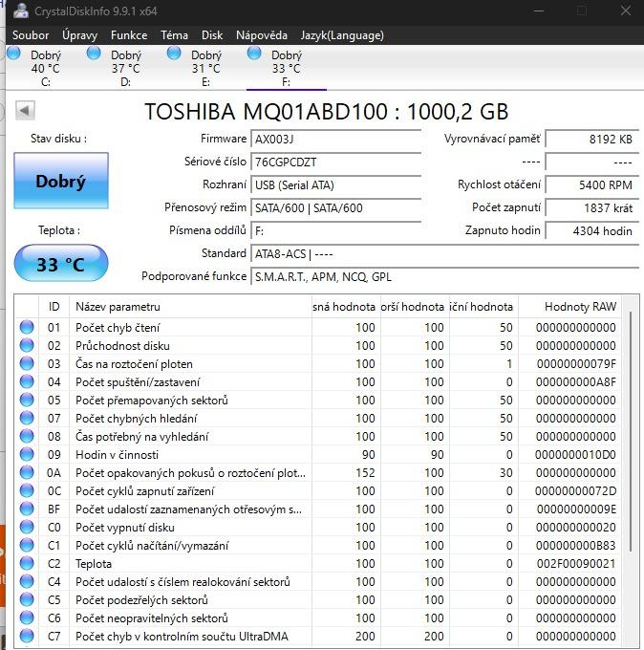
Task: Click status icon of attribute 0A row
Action: (27, 472)
